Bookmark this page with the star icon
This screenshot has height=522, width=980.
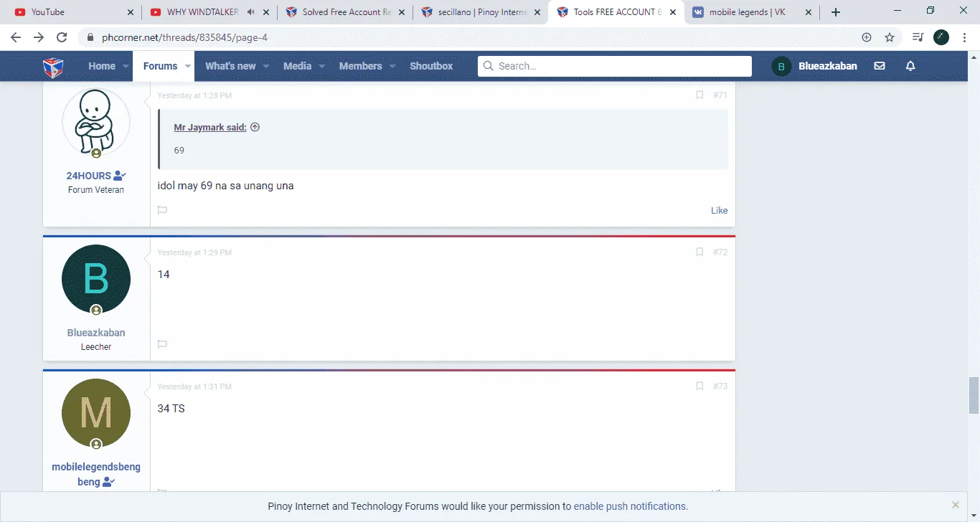890,37
